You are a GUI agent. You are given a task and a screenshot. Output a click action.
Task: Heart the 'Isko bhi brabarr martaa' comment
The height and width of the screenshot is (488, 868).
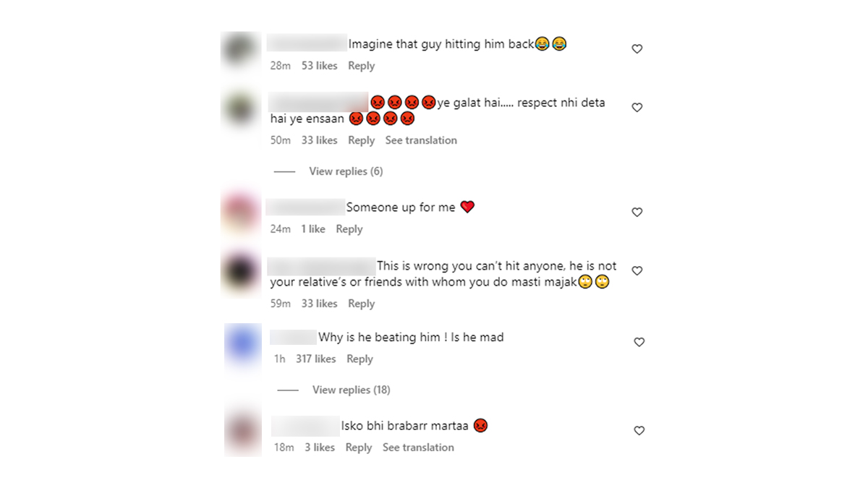coord(639,430)
